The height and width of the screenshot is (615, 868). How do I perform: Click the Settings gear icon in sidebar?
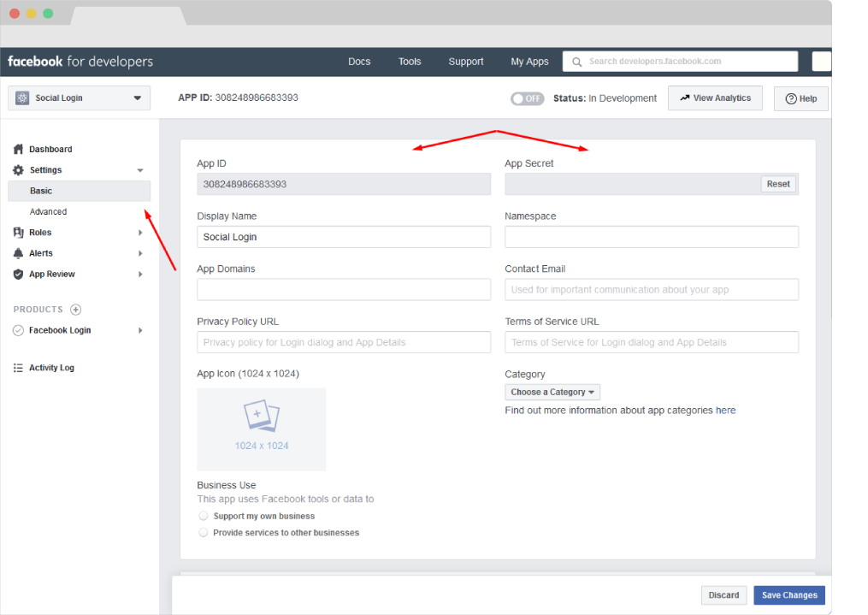[18, 170]
